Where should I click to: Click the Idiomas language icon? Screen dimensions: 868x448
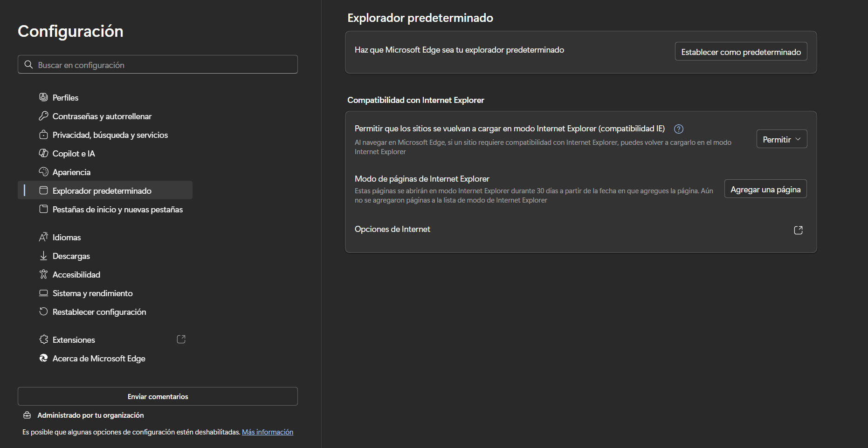tap(43, 237)
